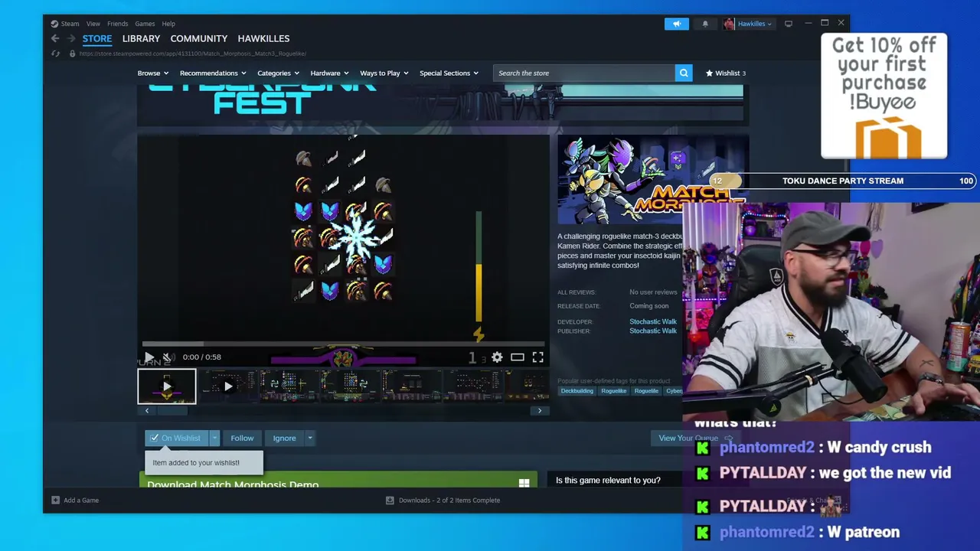Open the Wishlist 3 link

(725, 73)
